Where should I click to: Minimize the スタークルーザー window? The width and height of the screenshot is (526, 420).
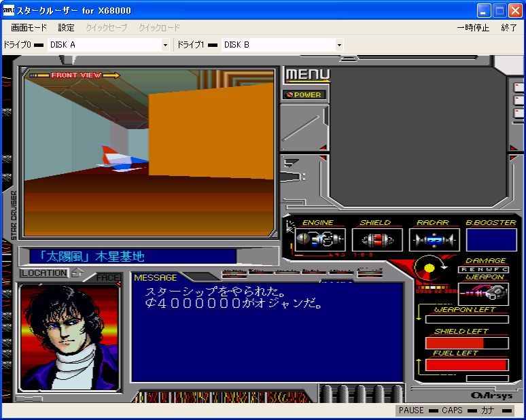(x=483, y=11)
